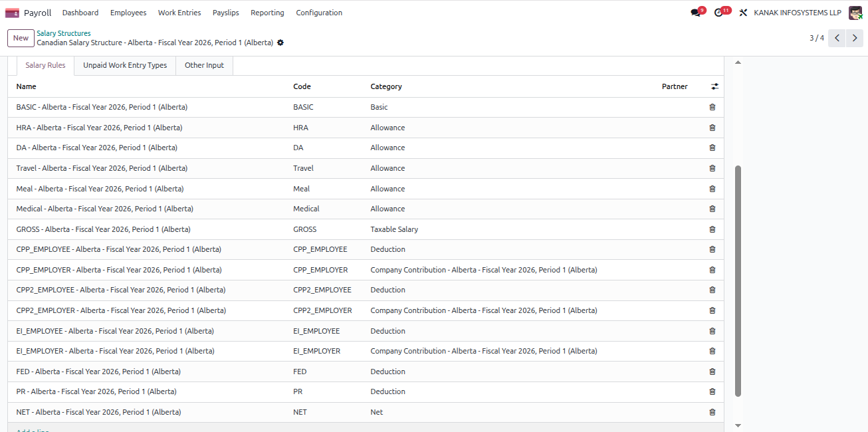Open the Employees menu

(x=128, y=13)
